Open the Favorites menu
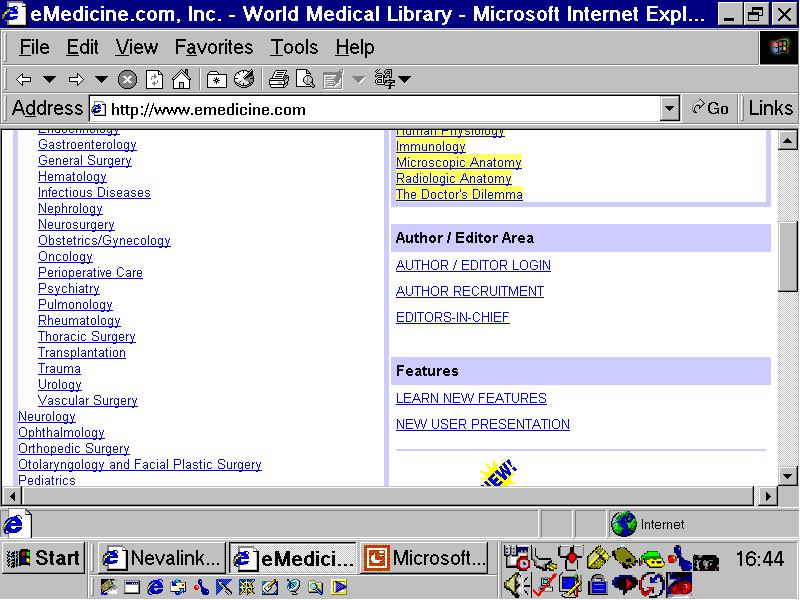Screen dimensions: 800x600 214,47
